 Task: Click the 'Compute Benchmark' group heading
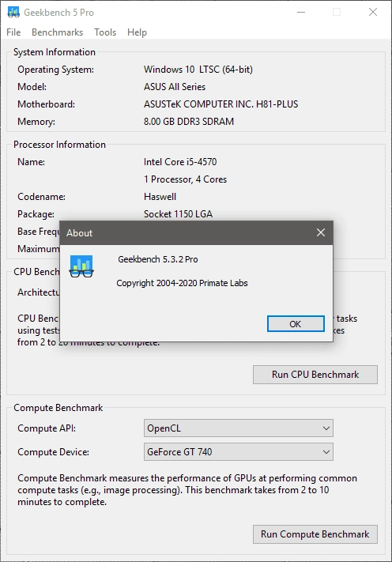(58, 408)
